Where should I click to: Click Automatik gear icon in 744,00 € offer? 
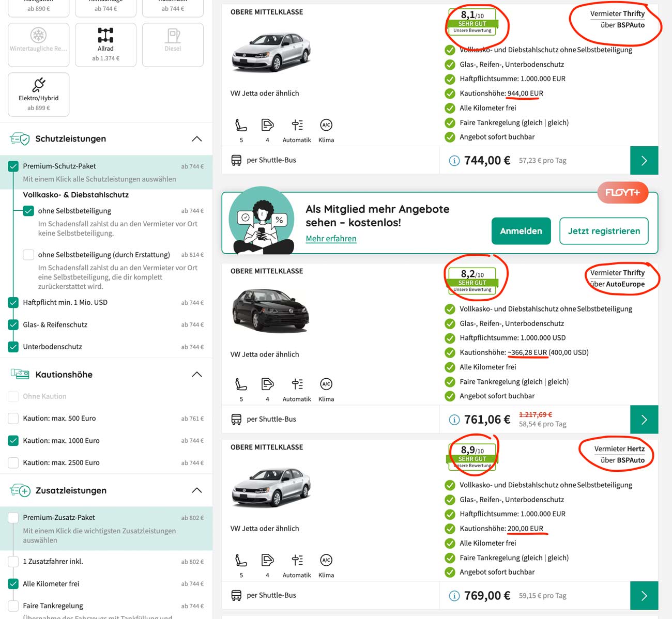pos(297,125)
